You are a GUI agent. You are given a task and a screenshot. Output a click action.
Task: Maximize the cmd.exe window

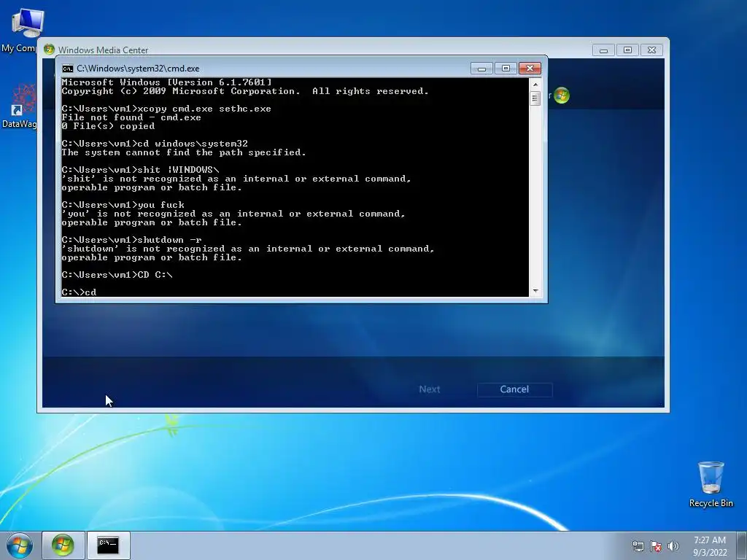(506, 69)
